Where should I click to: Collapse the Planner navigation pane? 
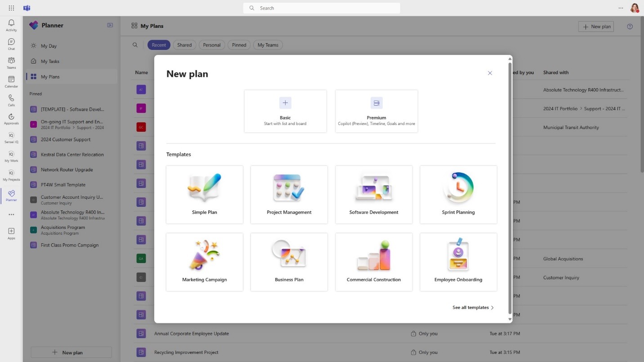(110, 25)
